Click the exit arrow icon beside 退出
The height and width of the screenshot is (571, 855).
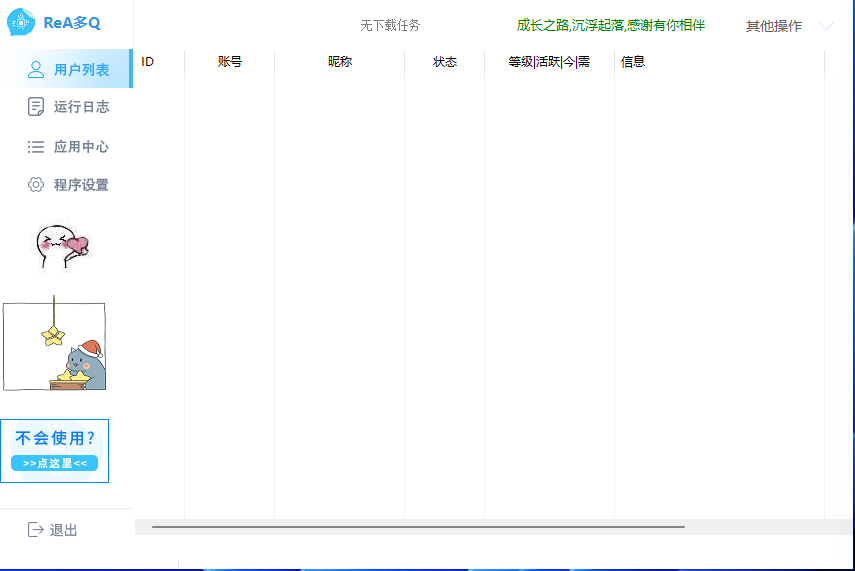tap(36, 530)
